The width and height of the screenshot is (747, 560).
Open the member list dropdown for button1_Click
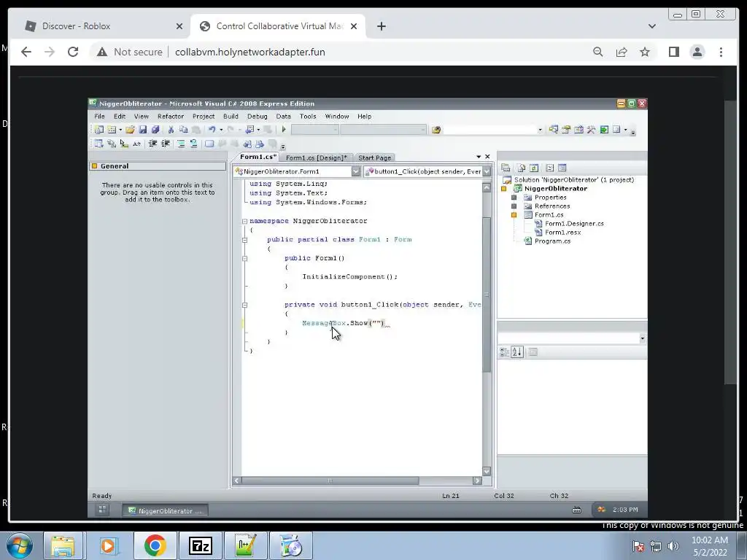[x=487, y=171]
